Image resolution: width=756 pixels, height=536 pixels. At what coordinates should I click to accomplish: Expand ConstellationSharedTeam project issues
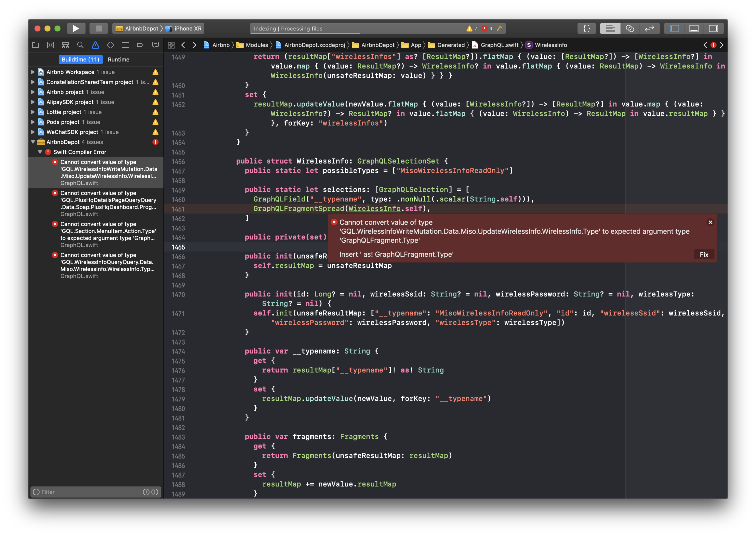click(x=33, y=82)
